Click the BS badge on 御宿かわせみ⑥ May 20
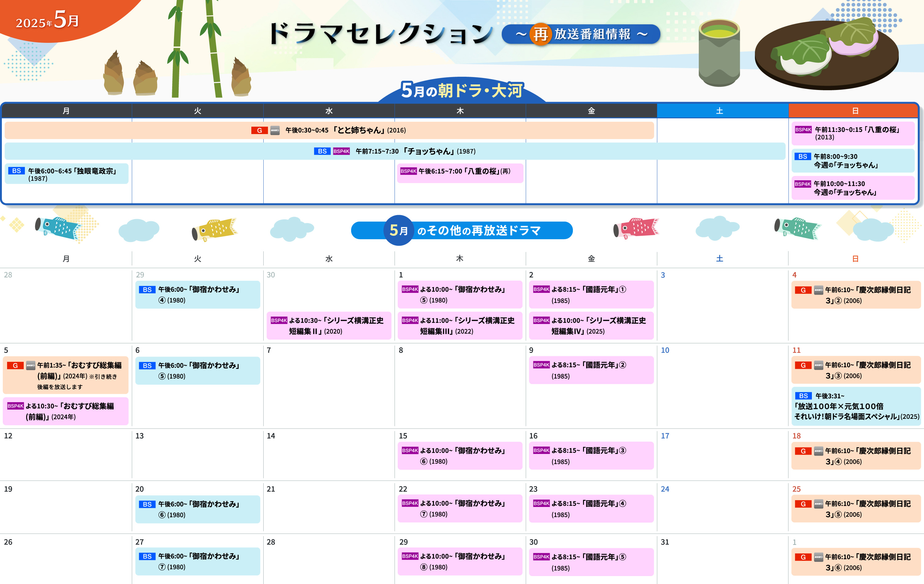Image resolution: width=924 pixels, height=584 pixels. click(147, 504)
